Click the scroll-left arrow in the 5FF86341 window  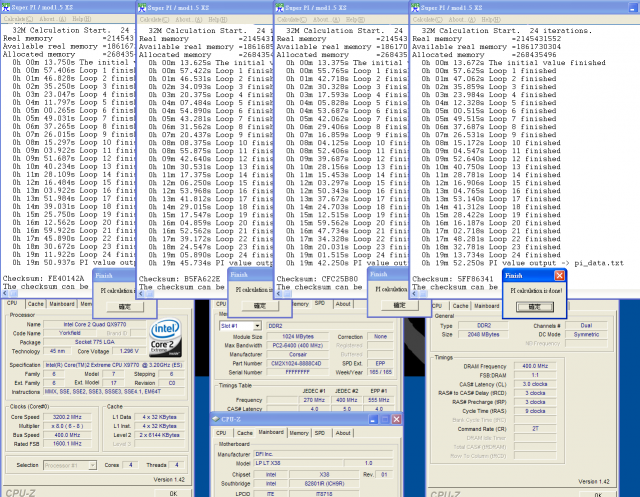pyautogui.click(x=415, y=294)
